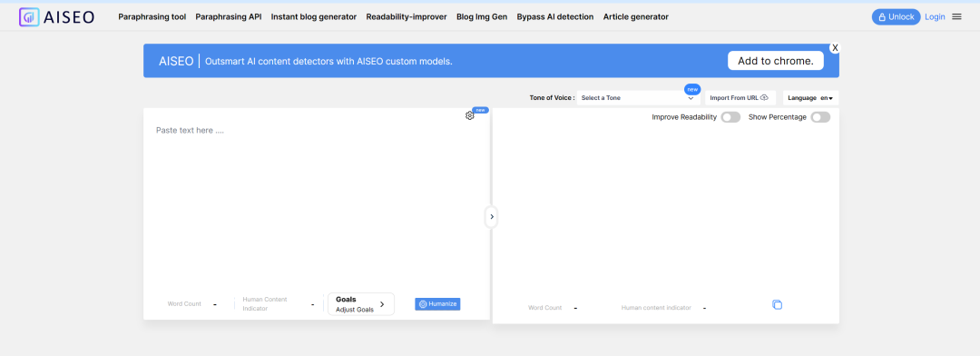Screen dimensions: 980x356
Task: Open the hamburger menu icon
Action: [x=956, y=17]
